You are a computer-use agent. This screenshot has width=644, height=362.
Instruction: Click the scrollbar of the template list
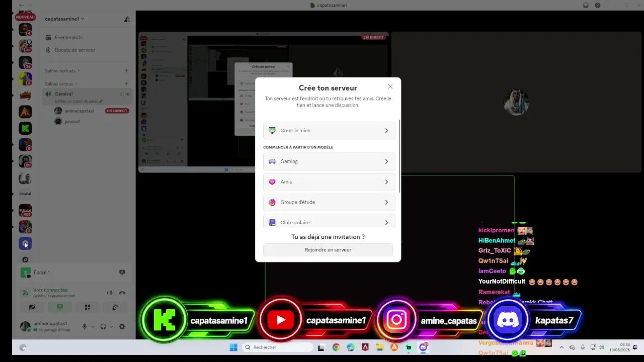[399, 156]
